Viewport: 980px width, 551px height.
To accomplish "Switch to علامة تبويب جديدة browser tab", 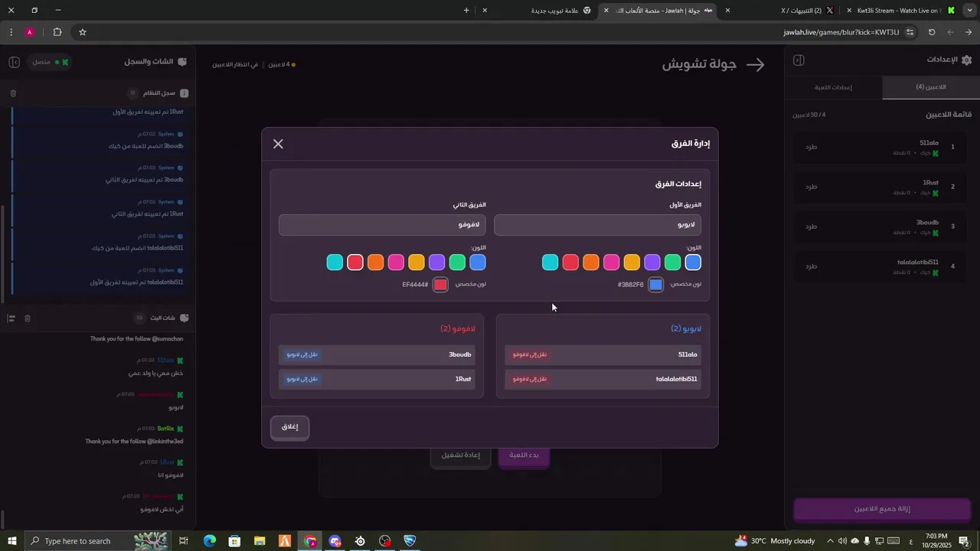I will click(x=539, y=11).
